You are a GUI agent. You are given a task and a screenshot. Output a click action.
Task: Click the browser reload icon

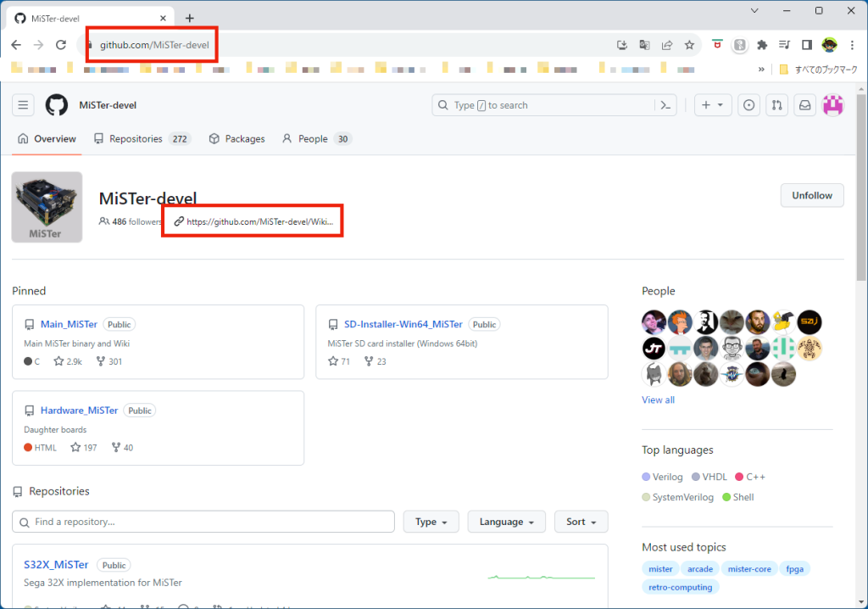click(61, 45)
